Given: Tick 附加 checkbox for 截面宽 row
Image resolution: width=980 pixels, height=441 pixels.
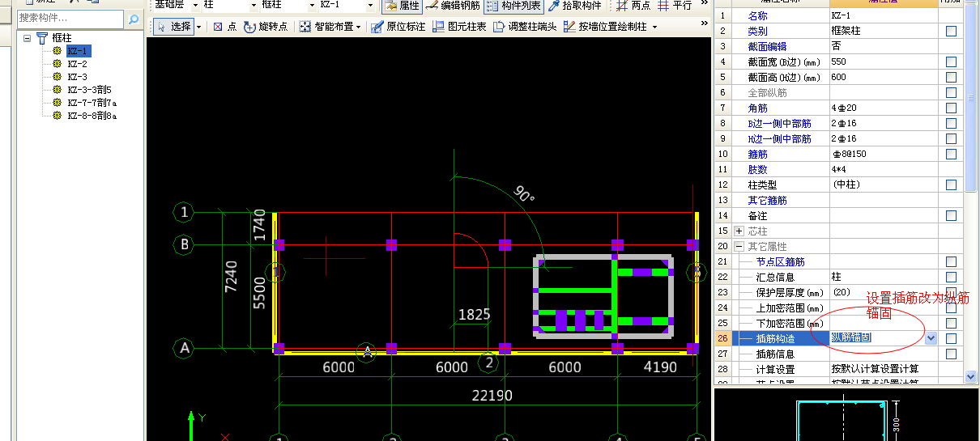Looking at the screenshot, I should (951, 61).
